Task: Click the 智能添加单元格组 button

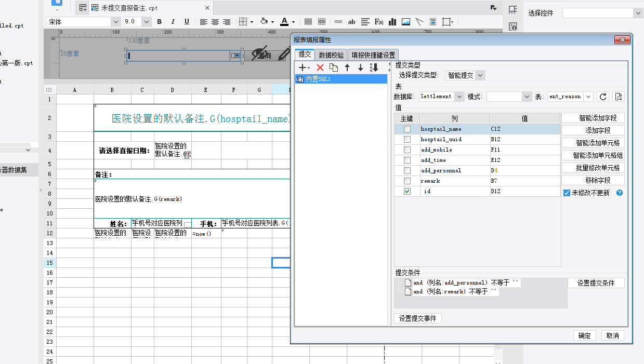Action: pos(593,155)
